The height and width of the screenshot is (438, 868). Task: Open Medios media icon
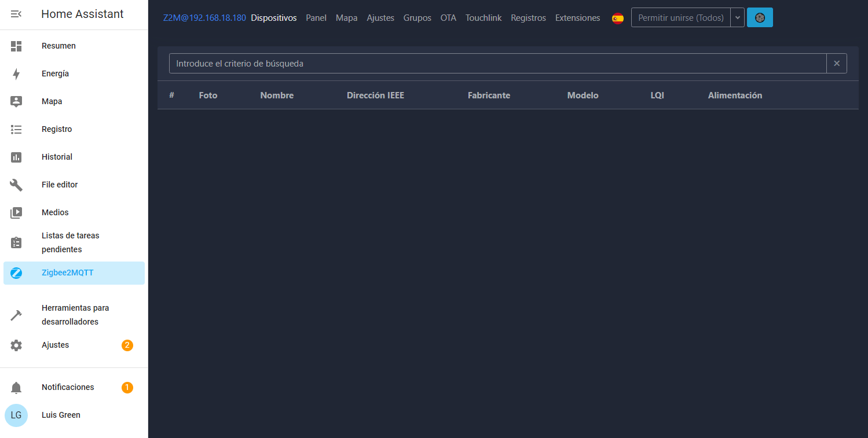tap(16, 212)
